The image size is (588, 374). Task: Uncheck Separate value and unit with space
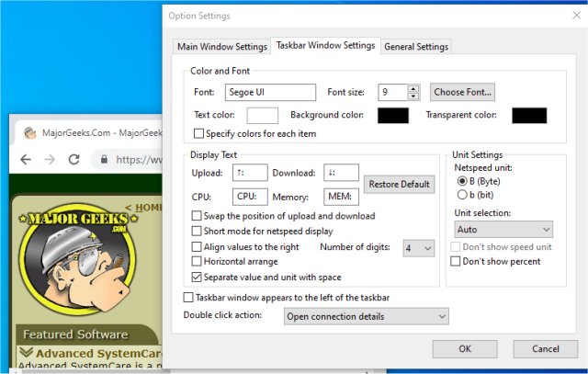197,278
